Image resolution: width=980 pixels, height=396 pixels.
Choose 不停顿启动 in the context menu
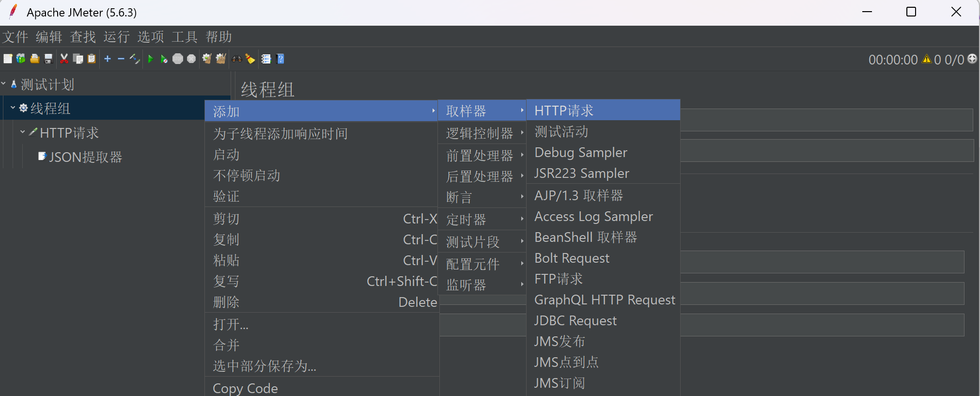322,175
